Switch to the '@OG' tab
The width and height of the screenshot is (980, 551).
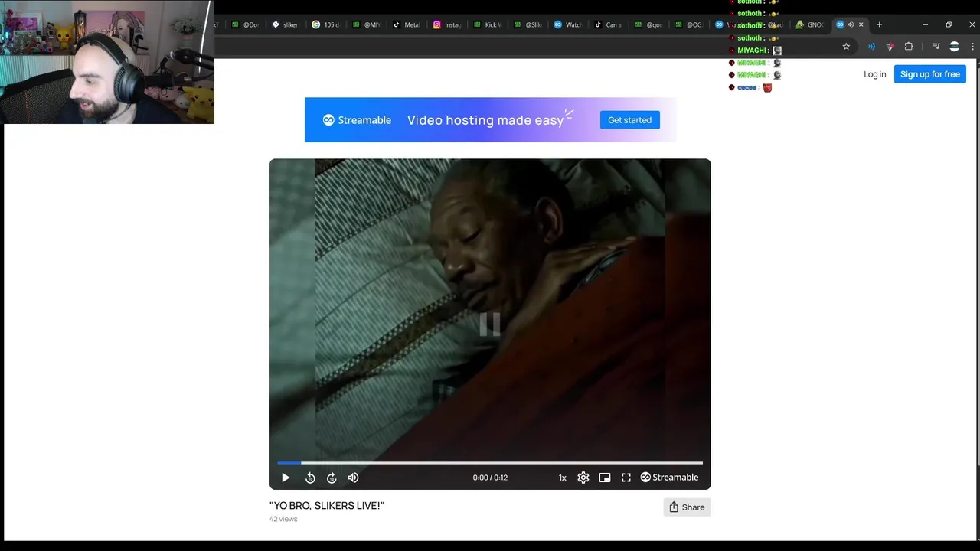coord(689,24)
